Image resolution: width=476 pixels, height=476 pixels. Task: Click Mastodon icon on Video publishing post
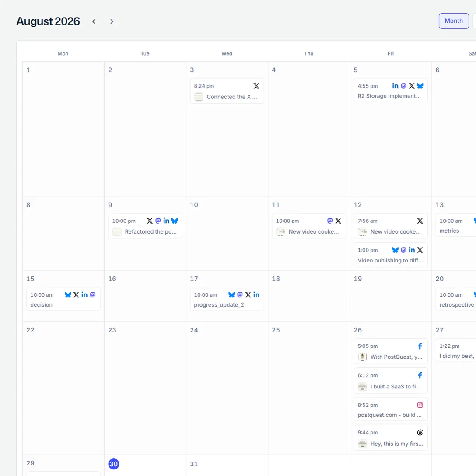[403, 250]
